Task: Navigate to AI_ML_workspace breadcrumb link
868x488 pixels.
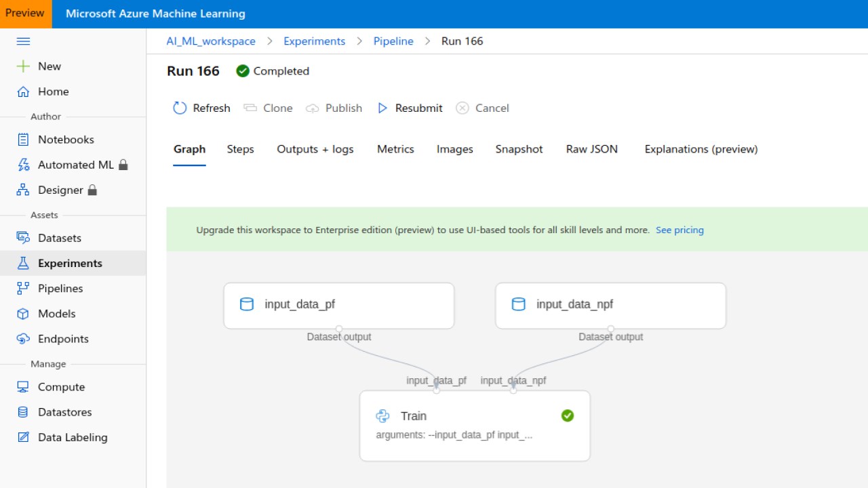Action: point(211,41)
